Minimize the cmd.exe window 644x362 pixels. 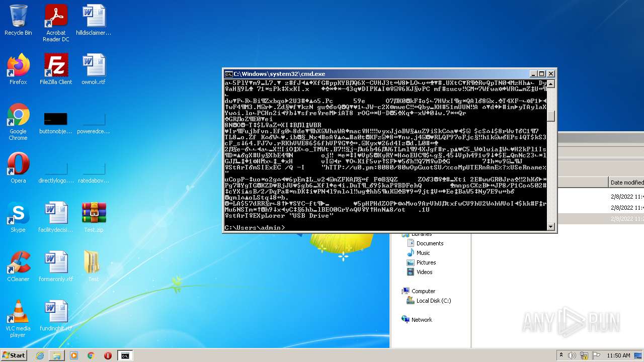pyautogui.click(x=534, y=73)
